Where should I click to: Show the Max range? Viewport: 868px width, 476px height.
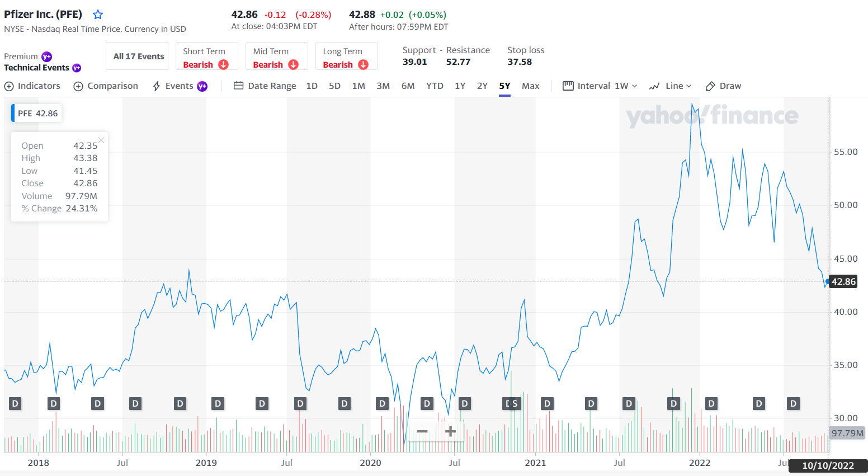point(531,86)
